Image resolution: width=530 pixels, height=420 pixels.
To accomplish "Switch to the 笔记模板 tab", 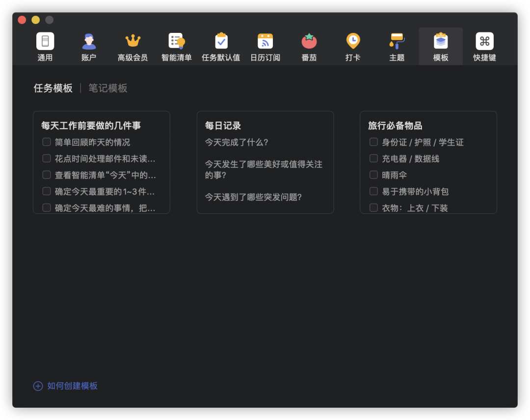I will (108, 88).
